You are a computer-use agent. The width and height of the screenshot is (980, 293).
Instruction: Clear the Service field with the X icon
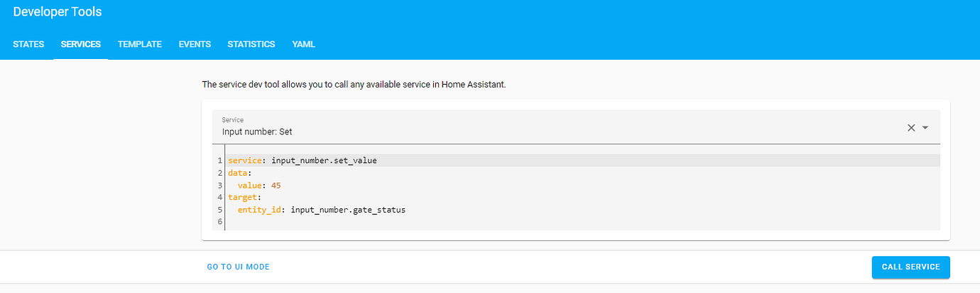911,128
